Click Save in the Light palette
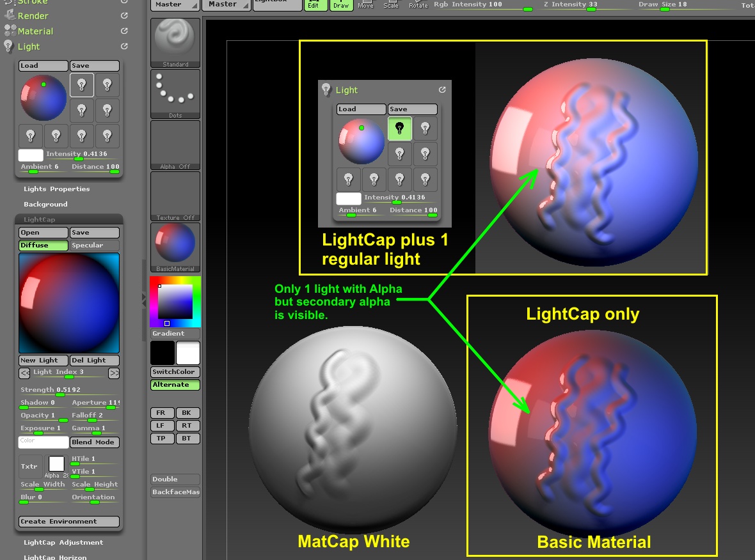Viewport: 755px width, 560px height. [x=95, y=66]
